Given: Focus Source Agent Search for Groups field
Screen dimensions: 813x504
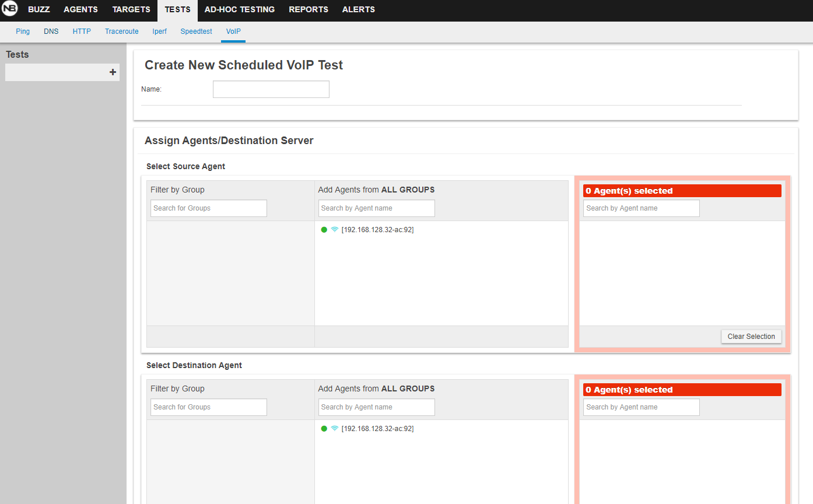Looking at the screenshot, I should (x=209, y=208).
